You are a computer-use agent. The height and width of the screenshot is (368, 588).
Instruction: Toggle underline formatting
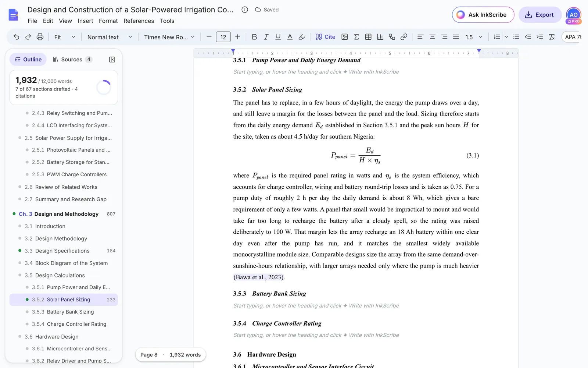[278, 37]
